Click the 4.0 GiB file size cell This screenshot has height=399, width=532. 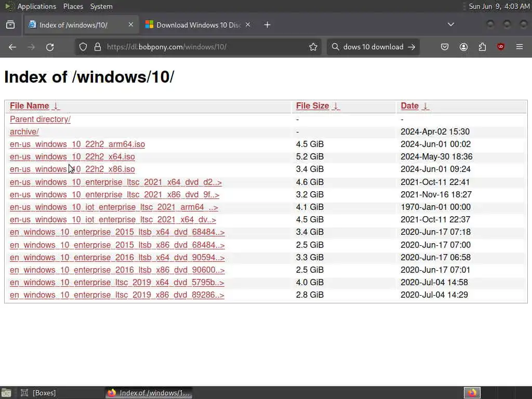pos(310,283)
